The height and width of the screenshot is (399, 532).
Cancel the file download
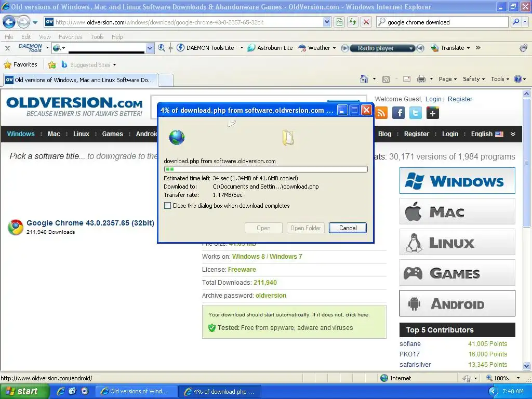point(348,228)
